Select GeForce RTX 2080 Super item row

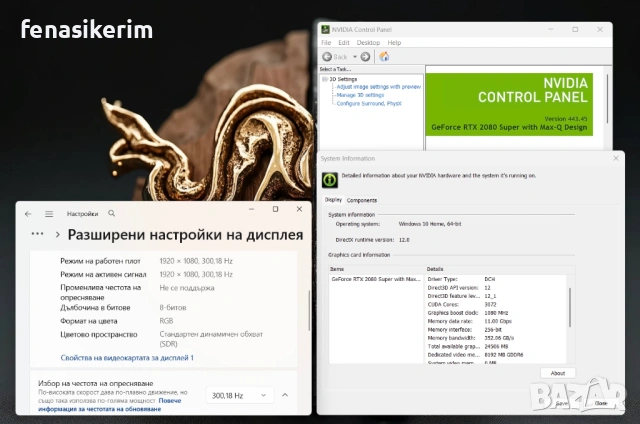pos(376,279)
